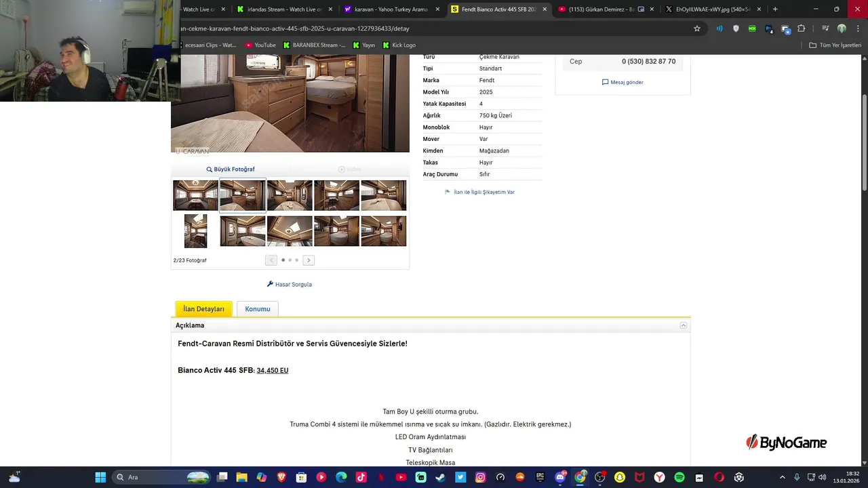Open Task View from the taskbar
The height and width of the screenshot is (488, 868).
click(222, 477)
